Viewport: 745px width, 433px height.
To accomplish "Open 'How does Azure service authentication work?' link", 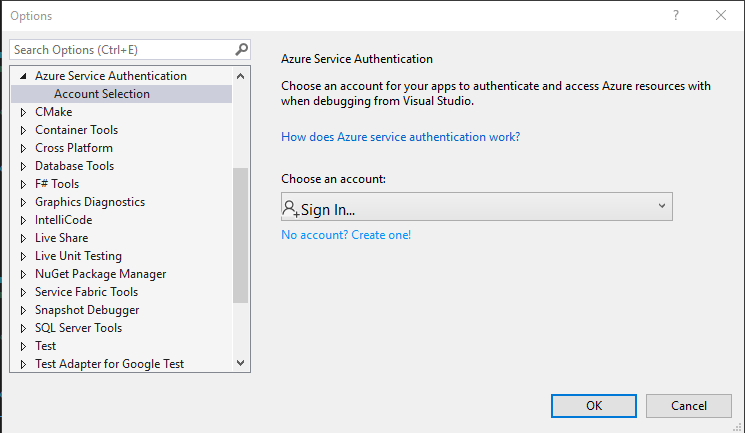I will click(x=401, y=137).
